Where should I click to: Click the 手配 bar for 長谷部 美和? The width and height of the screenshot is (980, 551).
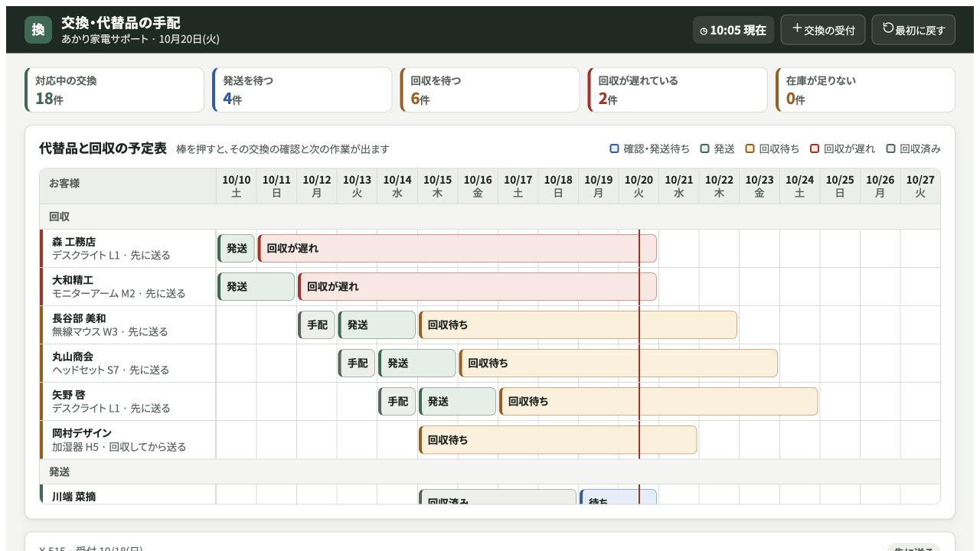click(316, 325)
